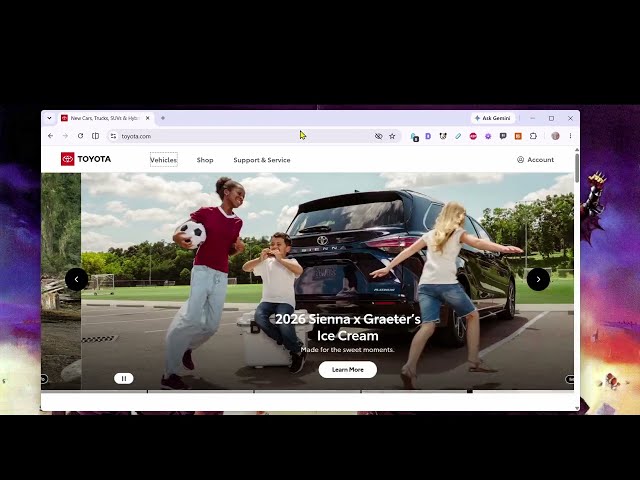Show the previous carousel slide

tap(76, 280)
